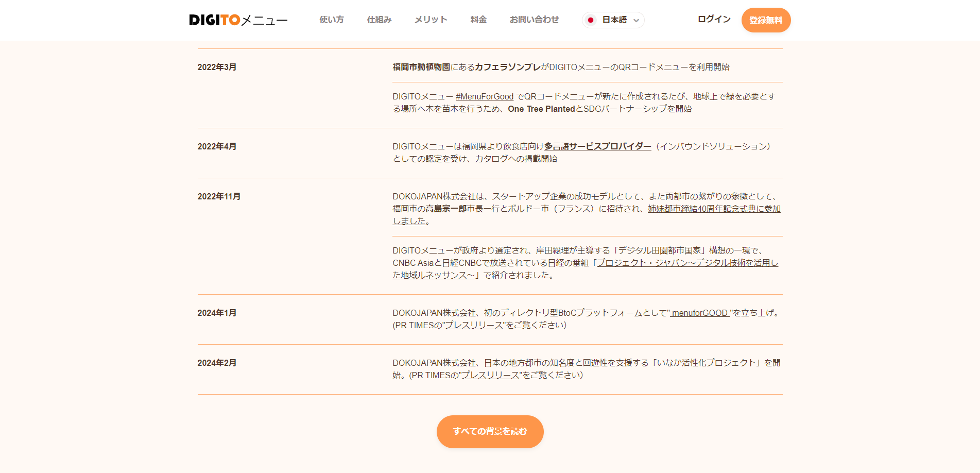Open the プレスリリース link in the 2024年2月 entry
The width and height of the screenshot is (980, 473).
490,375
